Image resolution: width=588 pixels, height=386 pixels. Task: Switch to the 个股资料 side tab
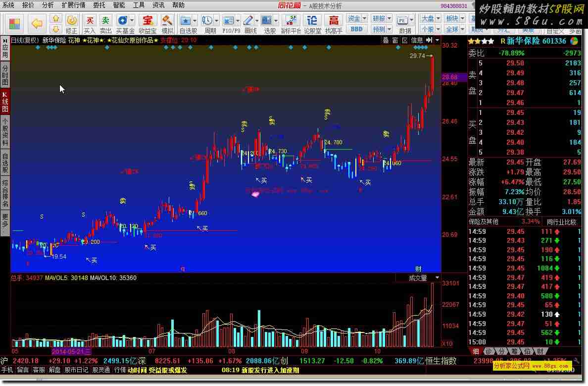point(5,131)
